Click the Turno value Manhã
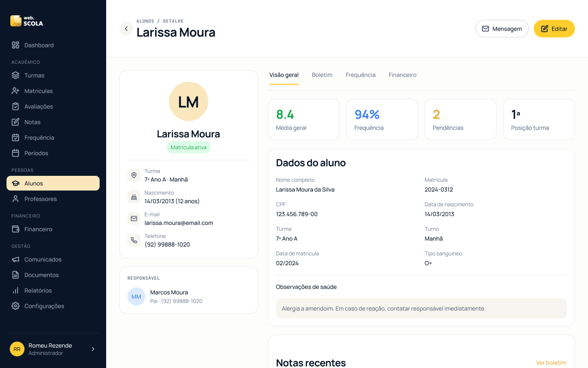The height and width of the screenshot is (368, 588). 434,239
